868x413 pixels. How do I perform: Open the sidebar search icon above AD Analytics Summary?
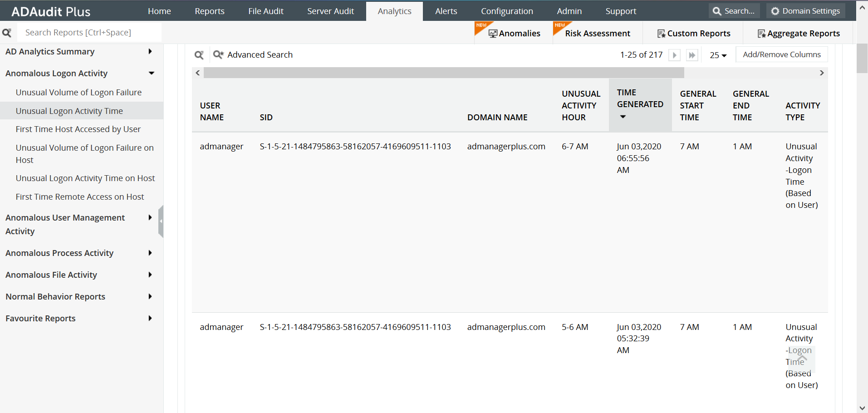pyautogui.click(x=7, y=32)
